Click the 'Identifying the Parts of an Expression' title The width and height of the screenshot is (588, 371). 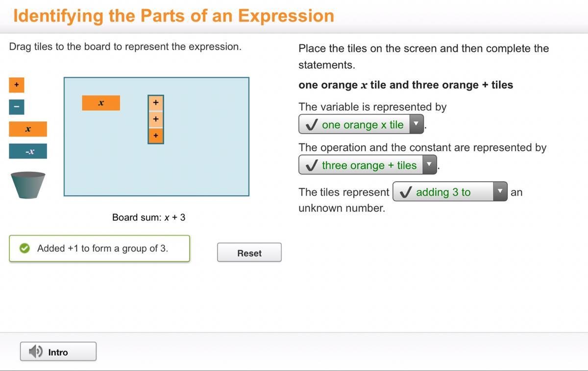173,16
